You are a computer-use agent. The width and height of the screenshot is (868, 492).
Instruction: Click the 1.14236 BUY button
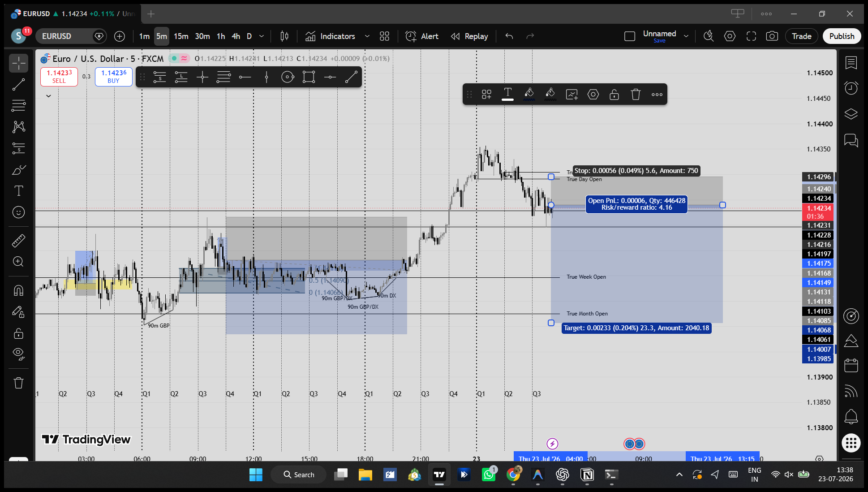coord(114,77)
